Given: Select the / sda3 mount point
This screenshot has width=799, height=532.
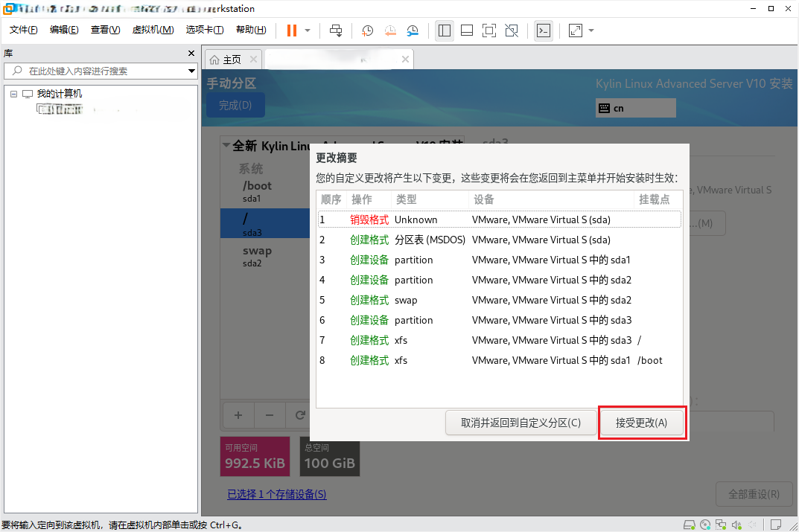Looking at the screenshot, I should click(265, 223).
